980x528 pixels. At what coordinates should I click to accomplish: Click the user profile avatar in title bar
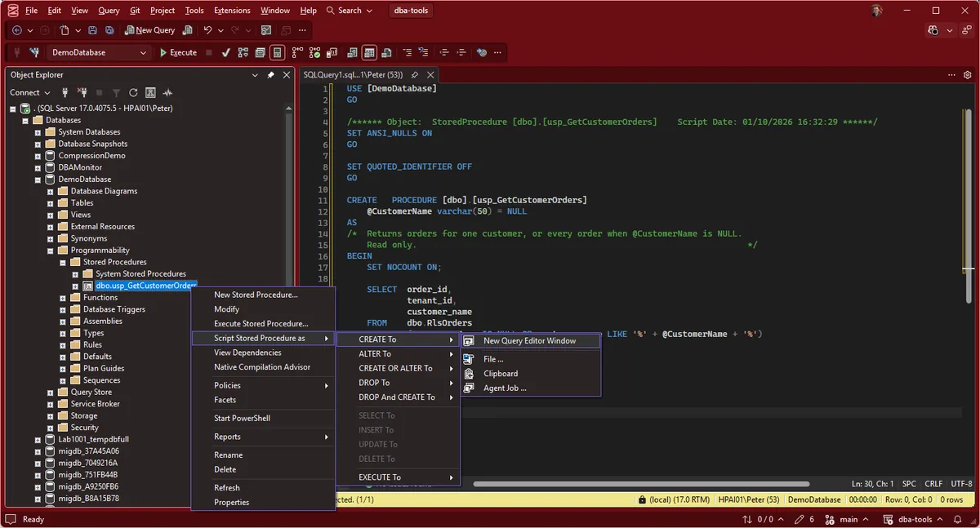(876, 11)
